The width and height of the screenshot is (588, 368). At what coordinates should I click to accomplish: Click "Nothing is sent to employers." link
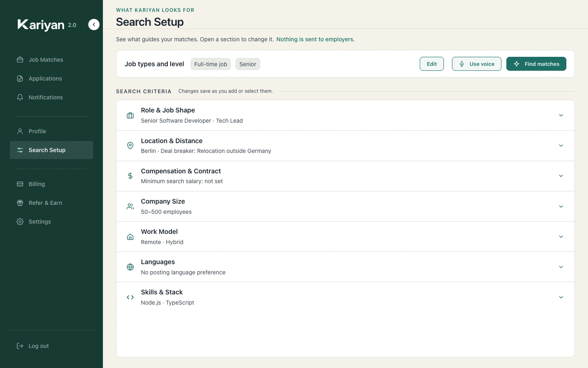click(x=316, y=39)
